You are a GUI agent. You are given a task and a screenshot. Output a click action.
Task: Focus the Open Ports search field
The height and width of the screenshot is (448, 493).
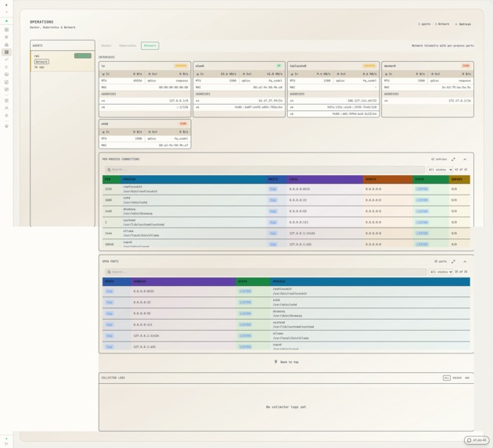(266, 272)
